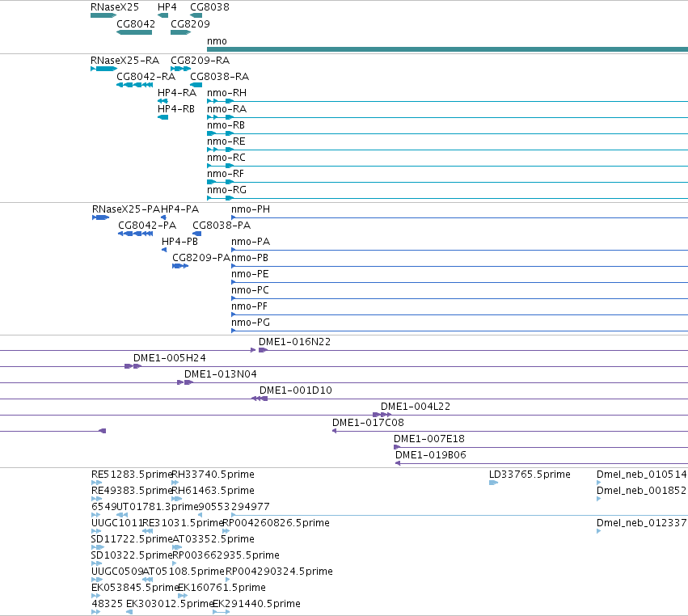
Task: Click the CG8042 gene bar
Action: click(134, 32)
